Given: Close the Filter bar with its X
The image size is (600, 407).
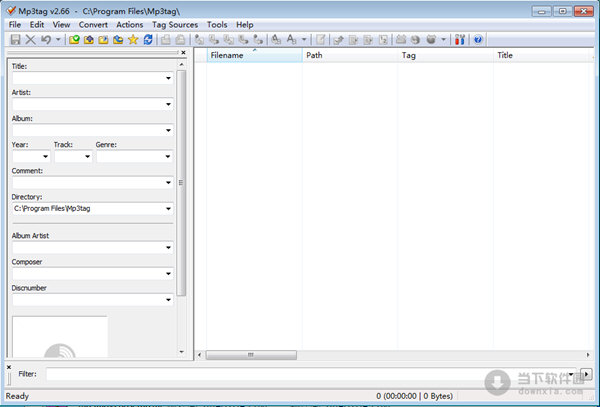Looking at the screenshot, I should pyautogui.click(x=9, y=367).
